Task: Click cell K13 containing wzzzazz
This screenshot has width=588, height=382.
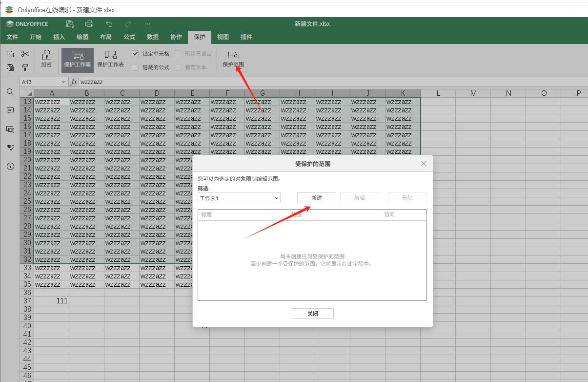Action: click(403, 102)
